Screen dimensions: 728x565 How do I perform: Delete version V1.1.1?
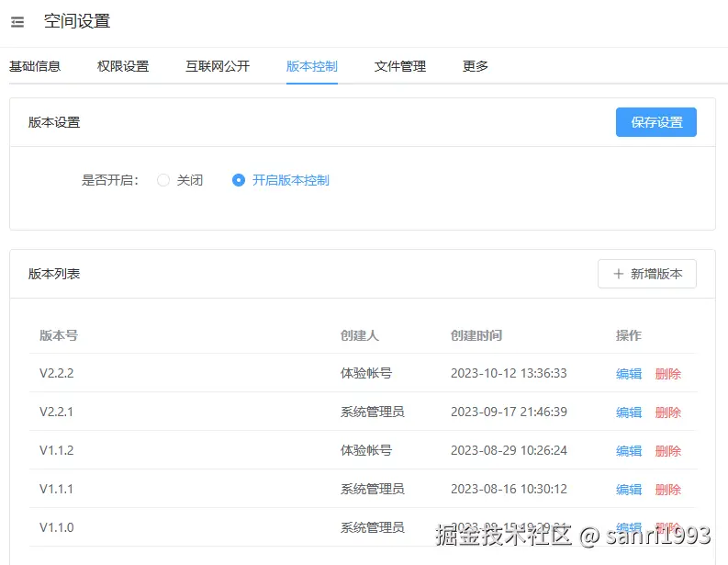668,490
